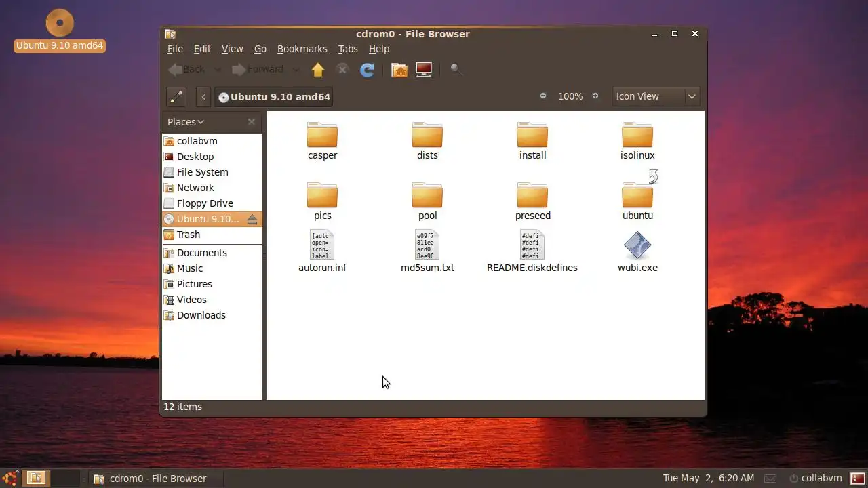The height and width of the screenshot is (488, 868).
Task: Open the panel clock date
Action: tap(709, 478)
